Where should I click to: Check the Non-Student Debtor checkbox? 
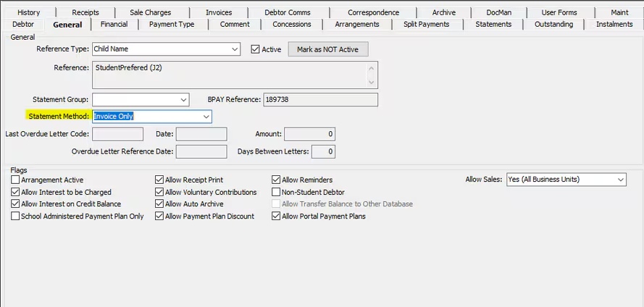276,192
